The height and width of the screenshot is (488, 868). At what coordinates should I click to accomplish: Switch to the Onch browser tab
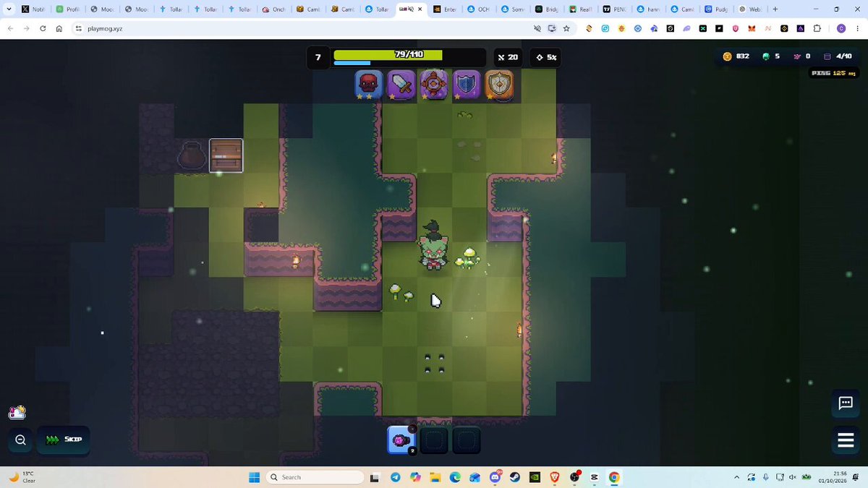coord(275,9)
